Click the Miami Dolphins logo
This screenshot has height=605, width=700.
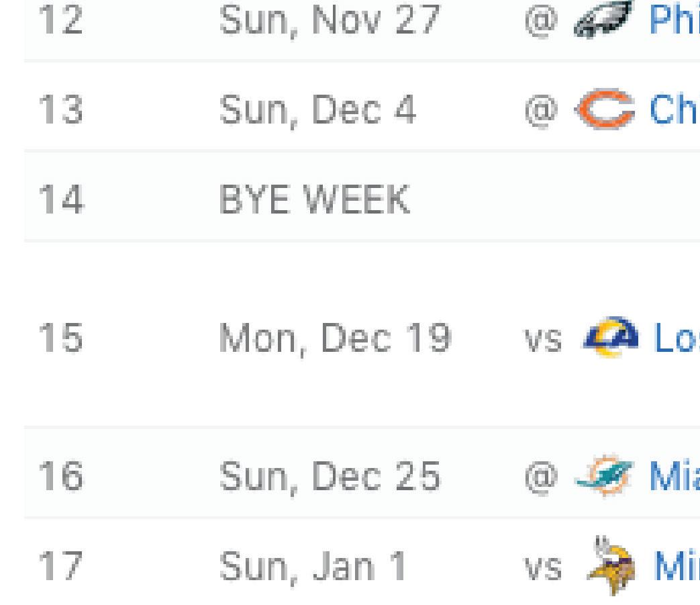(604, 476)
